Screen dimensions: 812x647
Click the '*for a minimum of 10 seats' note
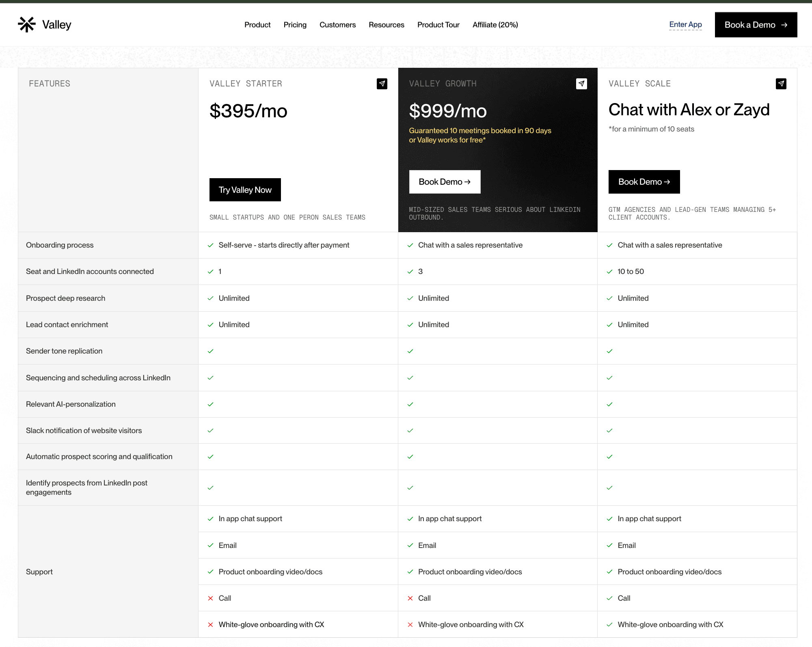tap(651, 129)
